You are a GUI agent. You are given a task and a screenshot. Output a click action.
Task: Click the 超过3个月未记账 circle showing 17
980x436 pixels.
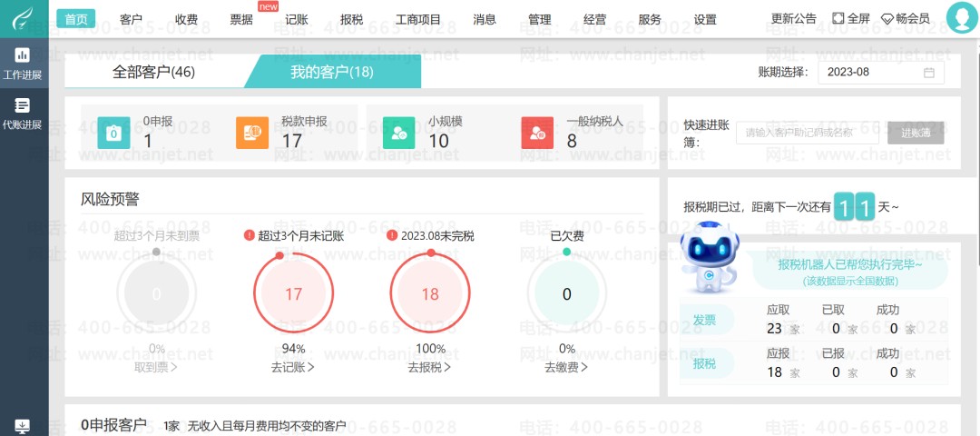pos(293,293)
